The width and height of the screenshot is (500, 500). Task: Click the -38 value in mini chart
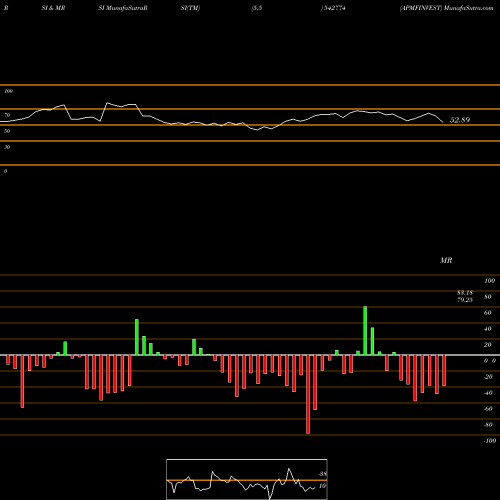322,474
